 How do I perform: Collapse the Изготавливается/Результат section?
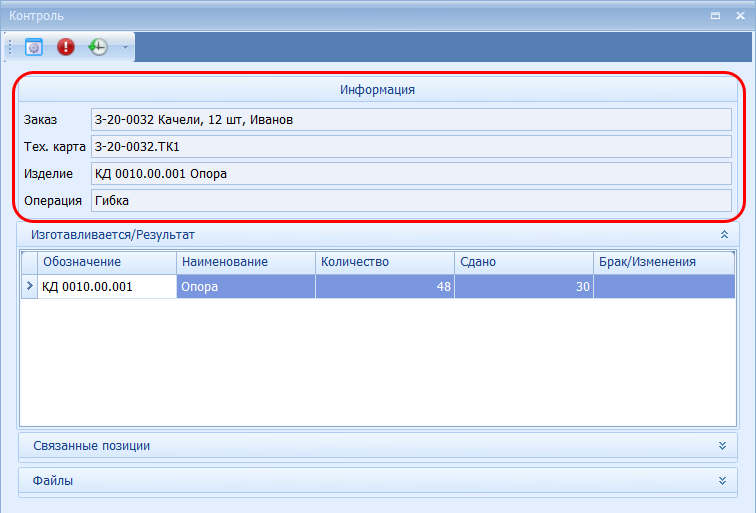click(x=722, y=235)
